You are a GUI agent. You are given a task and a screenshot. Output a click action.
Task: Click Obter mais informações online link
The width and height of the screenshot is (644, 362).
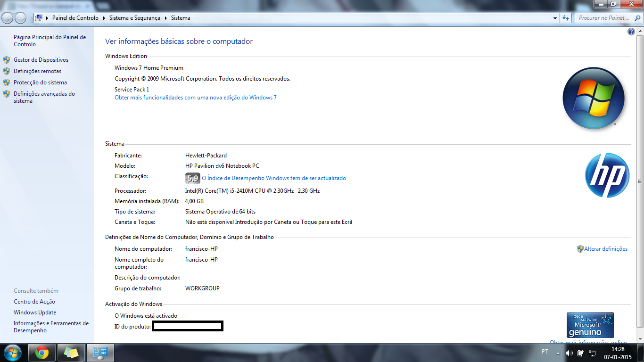pyautogui.click(x=588, y=342)
